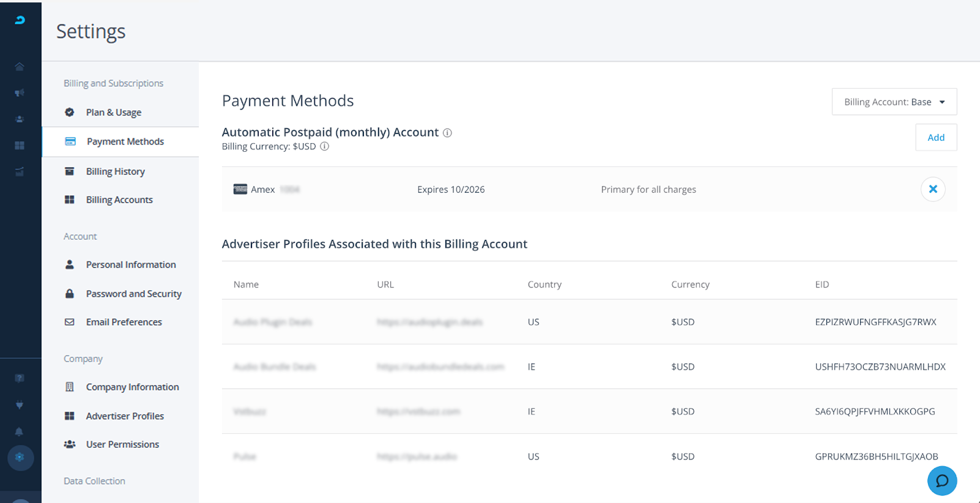The width and height of the screenshot is (980, 503).
Task: Click the notifications bell icon
Action: tap(20, 431)
